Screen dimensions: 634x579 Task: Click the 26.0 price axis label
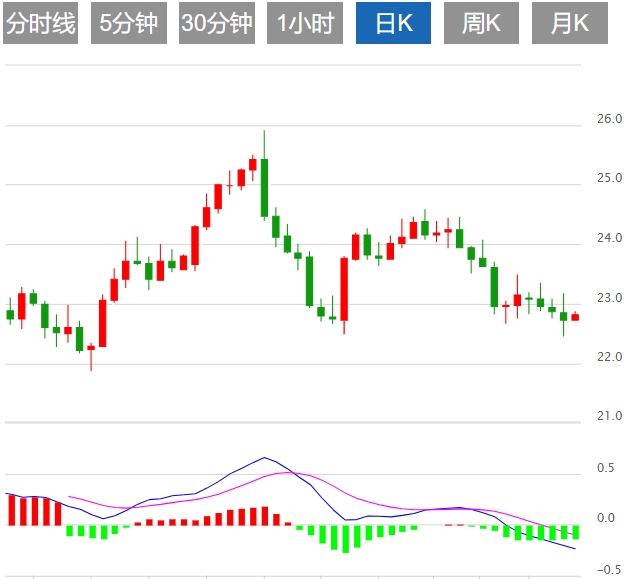(x=609, y=118)
